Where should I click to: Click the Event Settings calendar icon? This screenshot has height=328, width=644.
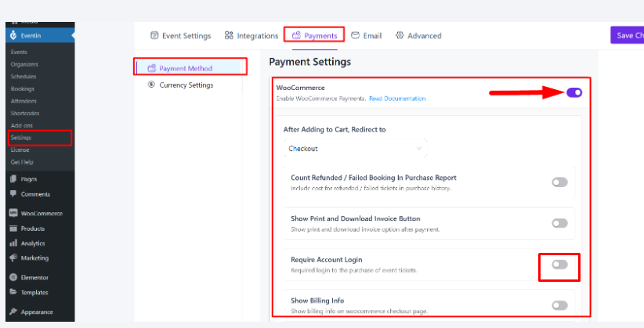pyautogui.click(x=154, y=35)
